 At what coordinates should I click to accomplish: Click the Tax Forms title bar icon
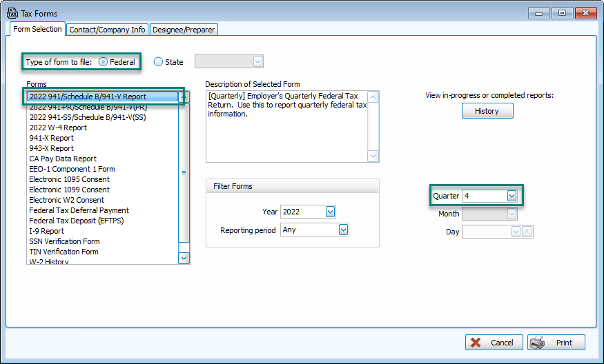click(x=12, y=13)
